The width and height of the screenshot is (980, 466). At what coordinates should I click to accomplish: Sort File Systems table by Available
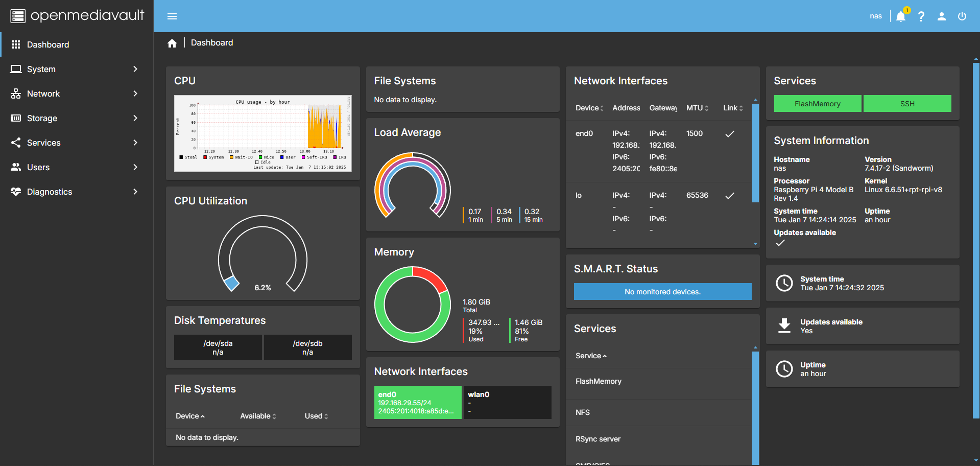tap(258, 416)
